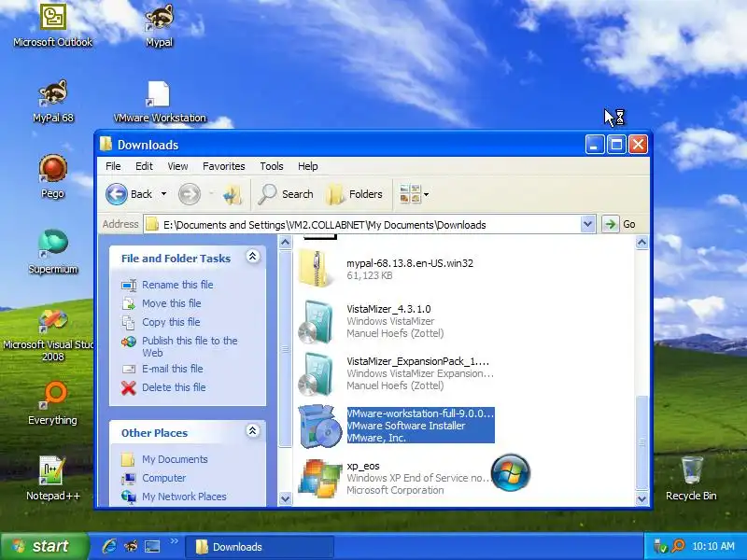Viewport: 747px width, 560px height.
Task: Open Computer link in Other Places
Action: click(x=164, y=478)
